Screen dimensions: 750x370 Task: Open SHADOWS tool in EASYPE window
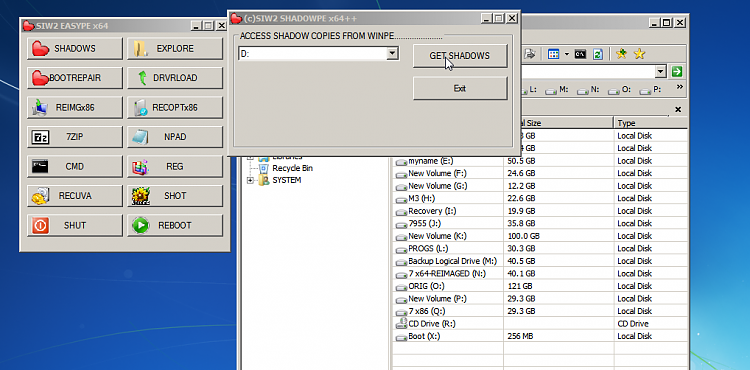(75, 49)
